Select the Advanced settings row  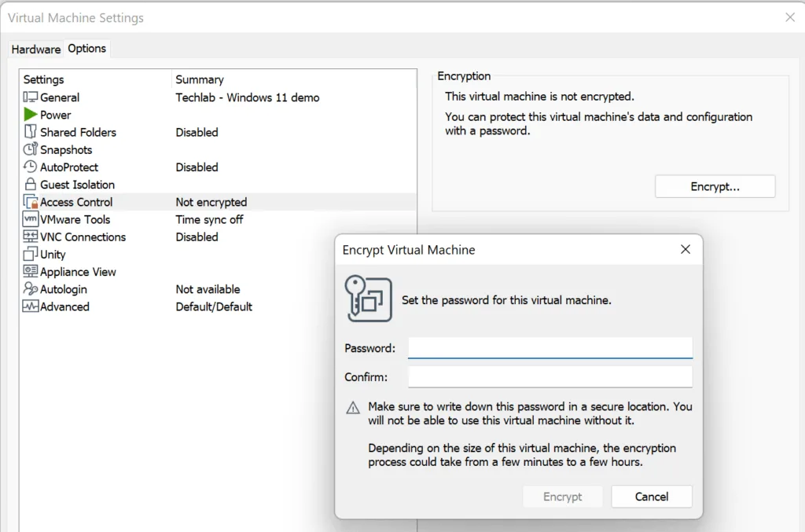point(64,306)
